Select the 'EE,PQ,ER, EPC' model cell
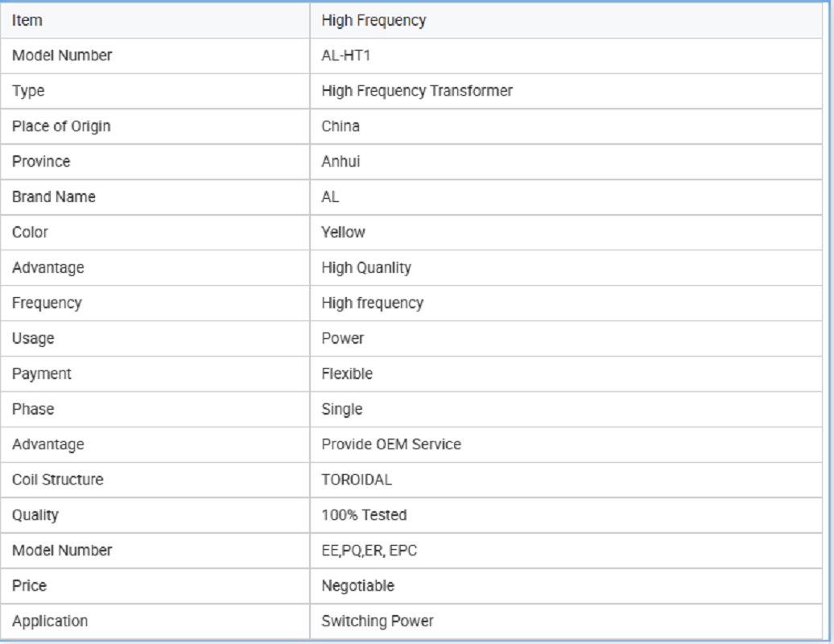This screenshot has width=834, height=644. [x=370, y=551]
